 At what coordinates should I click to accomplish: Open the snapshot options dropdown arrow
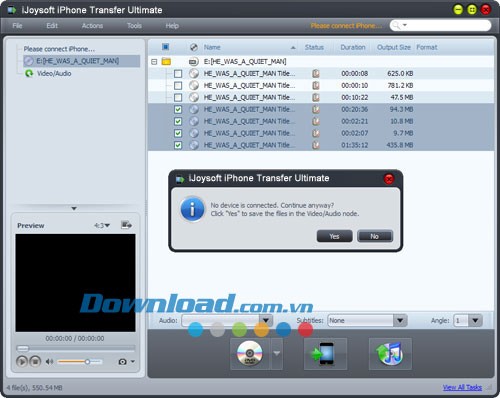point(133,361)
